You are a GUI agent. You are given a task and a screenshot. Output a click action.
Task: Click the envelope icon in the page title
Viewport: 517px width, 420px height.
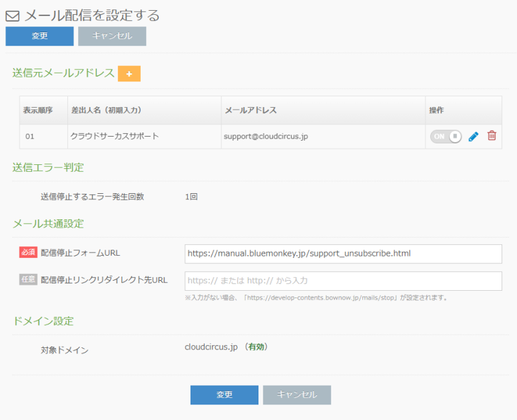pos(12,15)
